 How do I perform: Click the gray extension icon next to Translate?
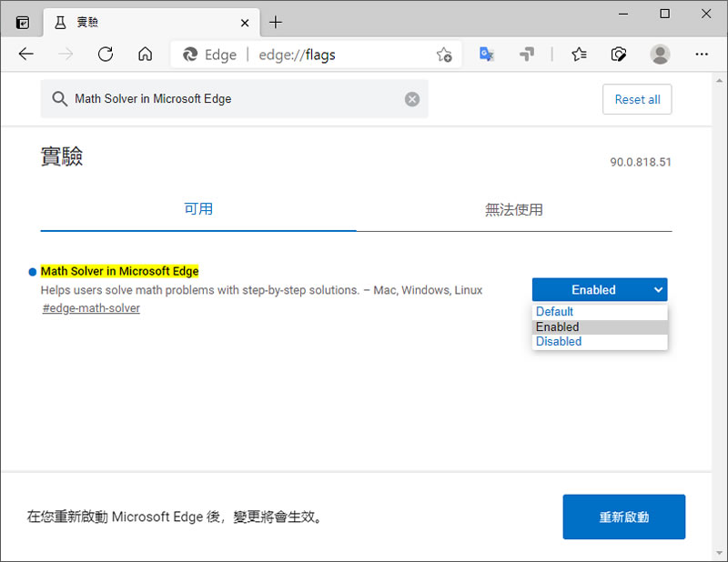[x=527, y=55]
